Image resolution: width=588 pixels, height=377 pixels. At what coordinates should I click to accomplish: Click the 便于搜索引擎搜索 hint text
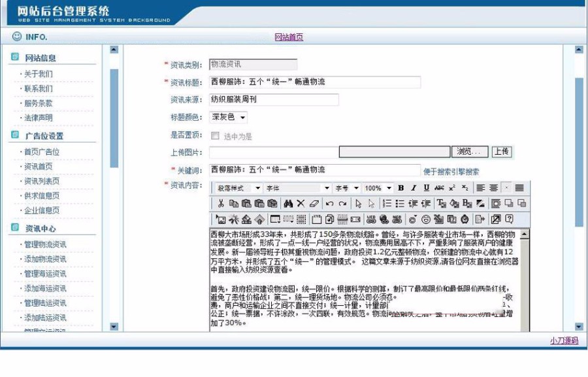(x=451, y=172)
